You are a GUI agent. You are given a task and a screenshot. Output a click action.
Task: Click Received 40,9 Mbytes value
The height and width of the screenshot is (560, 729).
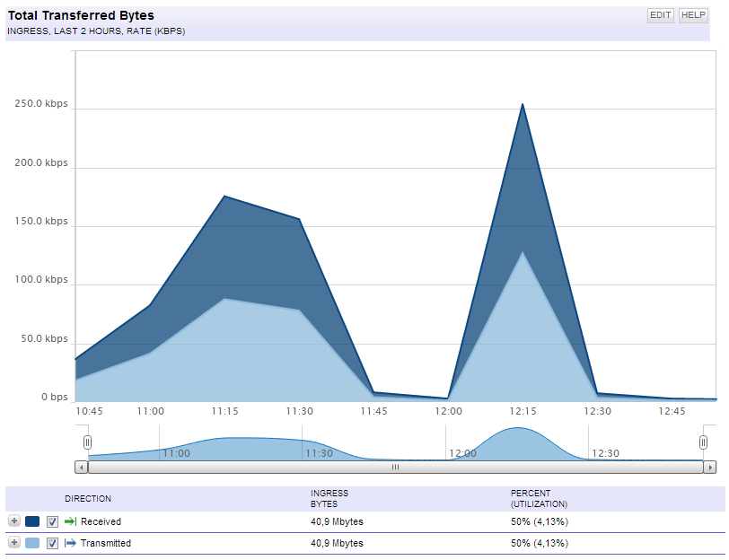(337, 521)
